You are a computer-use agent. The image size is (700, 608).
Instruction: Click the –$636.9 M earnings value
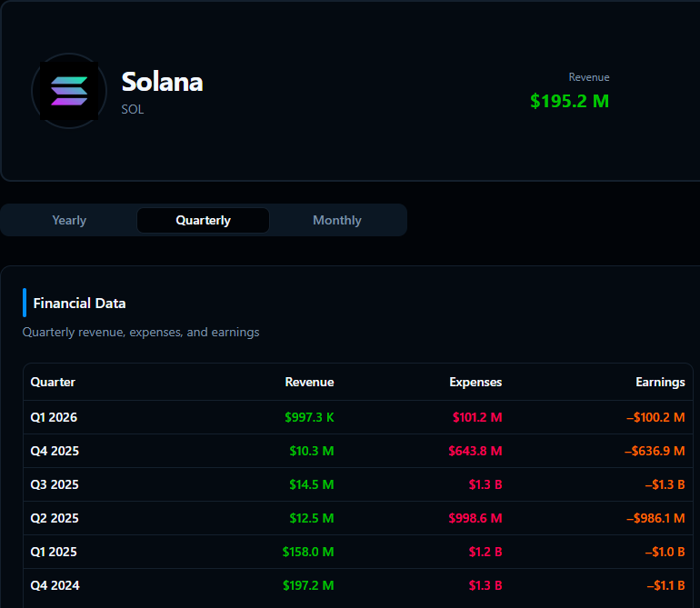click(655, 451)
